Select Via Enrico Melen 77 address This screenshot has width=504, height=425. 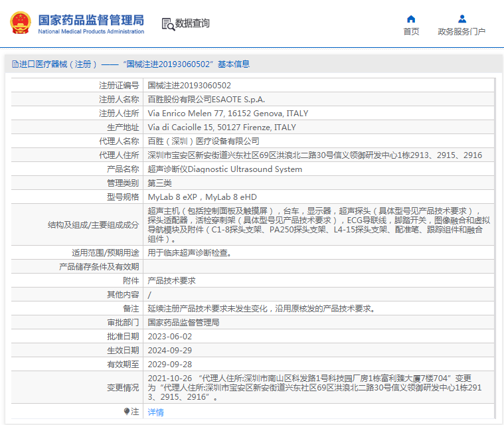tap(228, 114)
